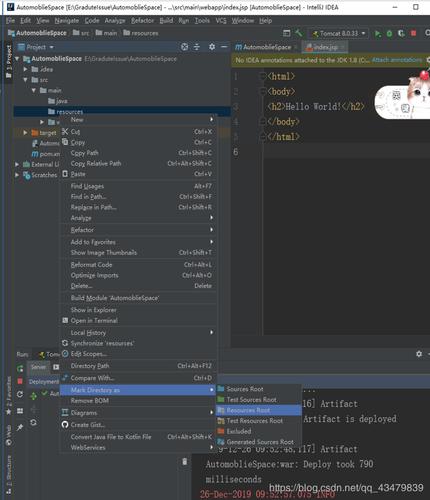Click Attach annotations link
Viewport: 430px width, 500px height.
click(397, 60)
